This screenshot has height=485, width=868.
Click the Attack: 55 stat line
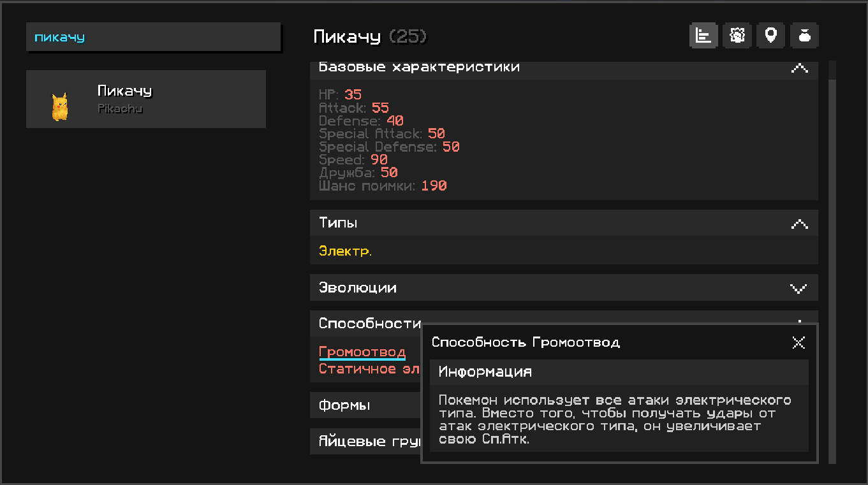(354, 108)
